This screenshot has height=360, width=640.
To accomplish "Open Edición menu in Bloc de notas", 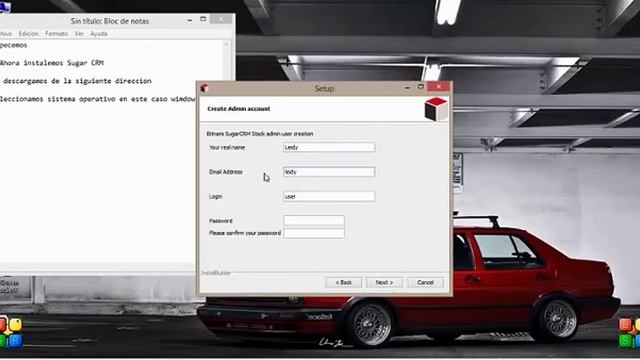I will click(29, 33).
